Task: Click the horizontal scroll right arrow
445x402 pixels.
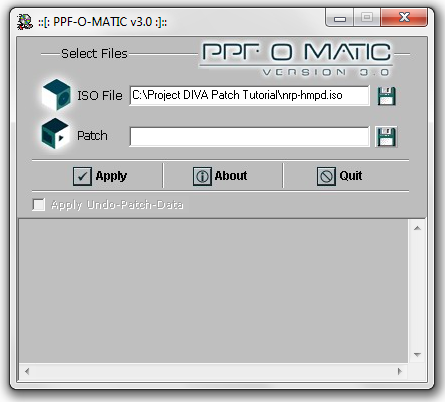Action: 400,371
